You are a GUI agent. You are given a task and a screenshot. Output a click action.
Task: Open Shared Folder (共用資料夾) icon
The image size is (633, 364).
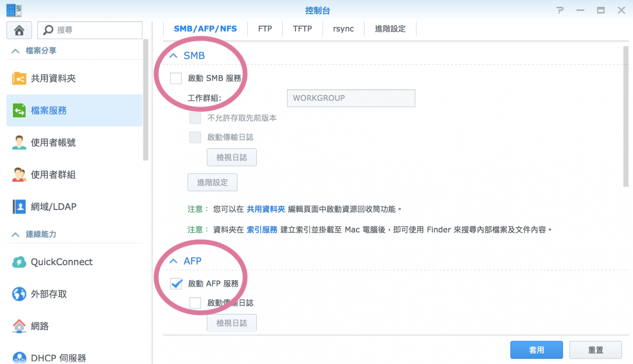19,78
